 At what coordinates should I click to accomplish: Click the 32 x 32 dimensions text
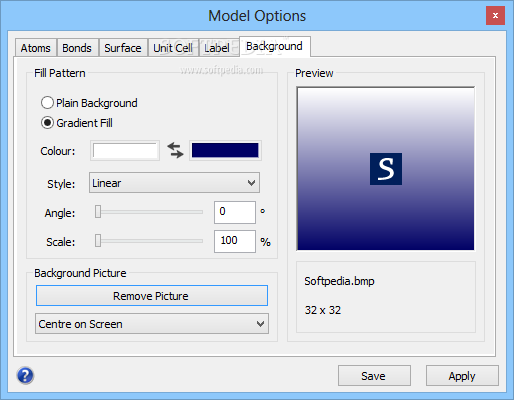pyautogui.click(x=323, y=310)
